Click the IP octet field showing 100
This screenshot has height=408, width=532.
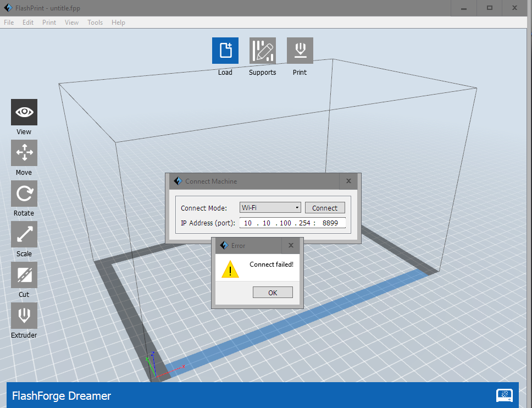[285, 223]
